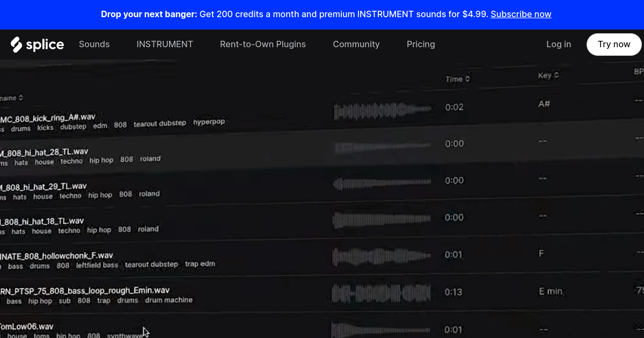Select the 75_808_bass_loop_rough_Emin.wav file name
This screenshot has width=644, height=338.
(85, 290)
